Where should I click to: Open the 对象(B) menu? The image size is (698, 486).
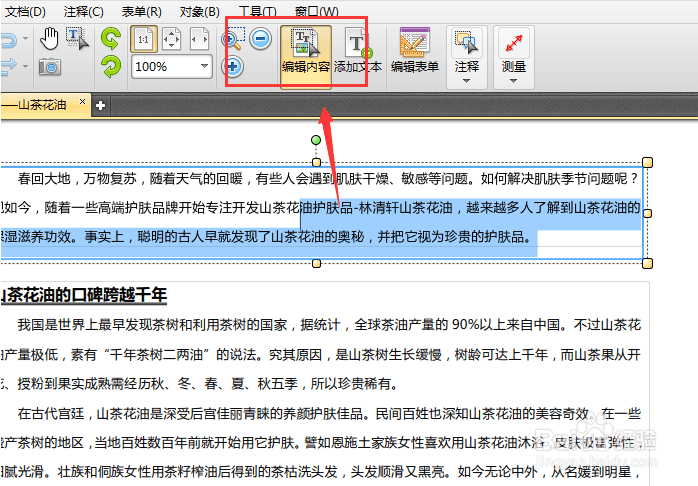click(x=199, y=11)
